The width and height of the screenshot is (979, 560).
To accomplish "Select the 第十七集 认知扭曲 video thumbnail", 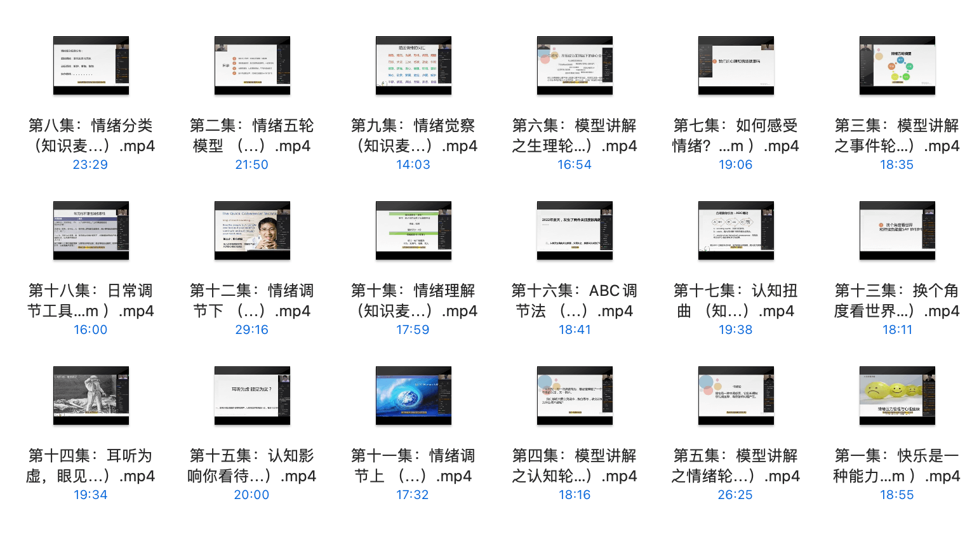I will tap(736, 230).
